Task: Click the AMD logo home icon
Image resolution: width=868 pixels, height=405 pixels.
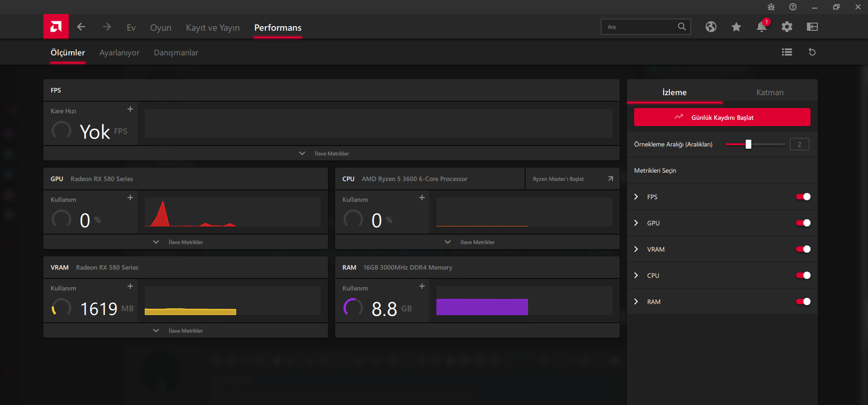Action: tap(56, 27)
